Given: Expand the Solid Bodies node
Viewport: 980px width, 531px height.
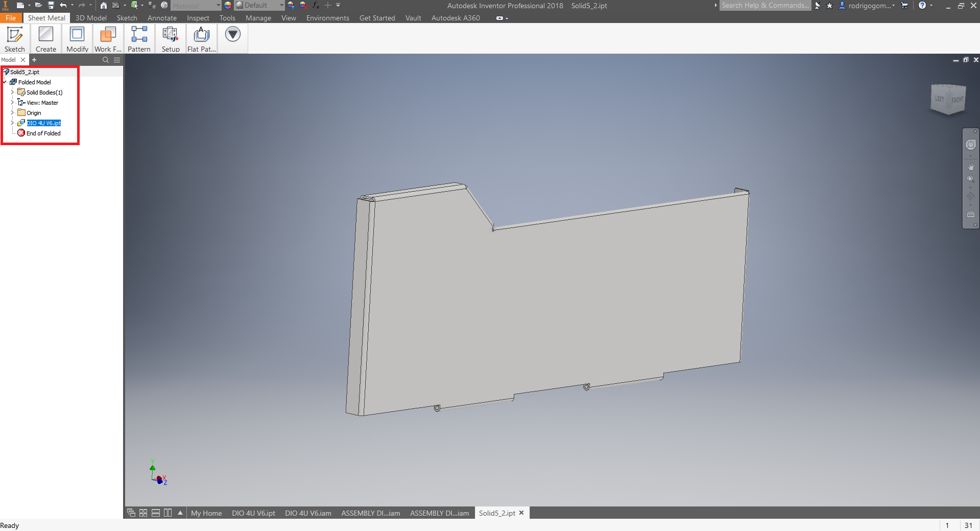Looking at the screenshot, I should (13, 92).
